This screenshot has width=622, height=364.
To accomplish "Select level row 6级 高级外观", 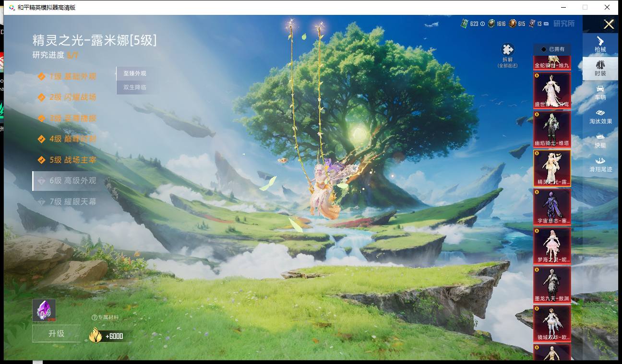I will 67,181.
